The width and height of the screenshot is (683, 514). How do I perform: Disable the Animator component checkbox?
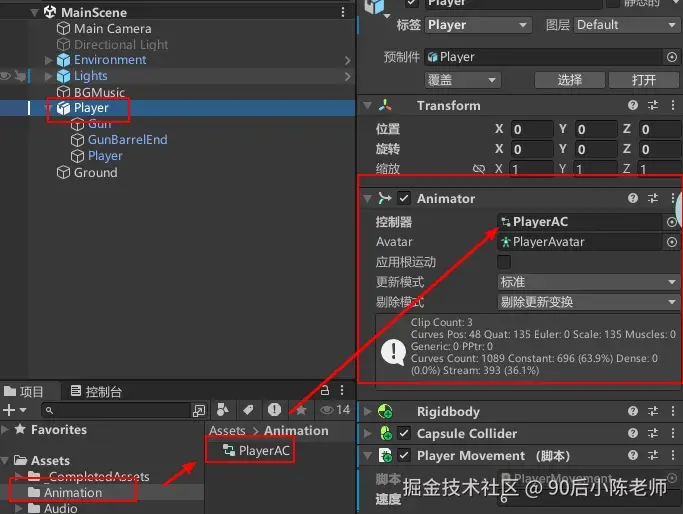(x=404, y=199)
